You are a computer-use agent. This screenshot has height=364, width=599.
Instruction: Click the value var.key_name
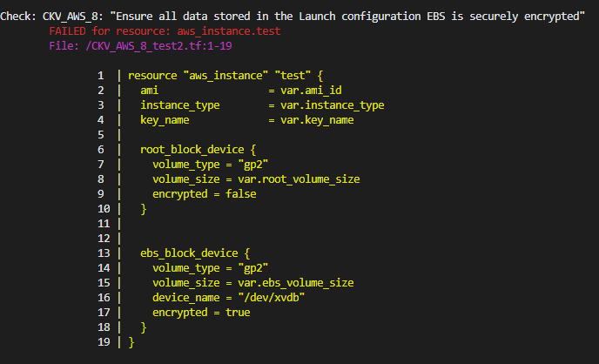coord(317,120)
